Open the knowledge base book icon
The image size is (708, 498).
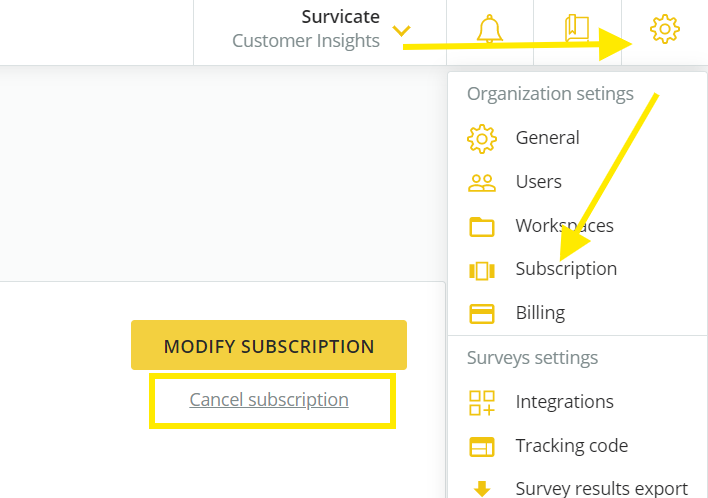(577, 28)
